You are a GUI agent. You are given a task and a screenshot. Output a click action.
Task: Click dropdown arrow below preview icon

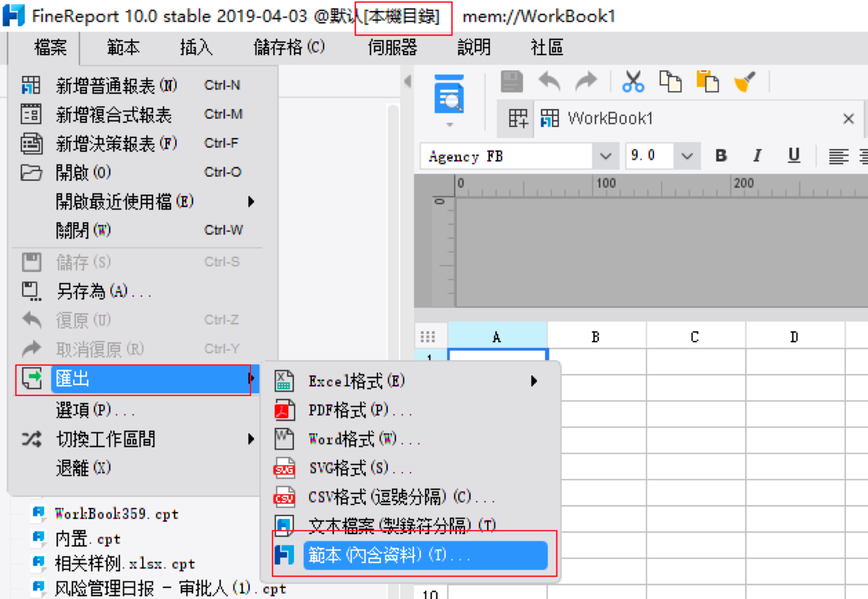coord(450,125)
